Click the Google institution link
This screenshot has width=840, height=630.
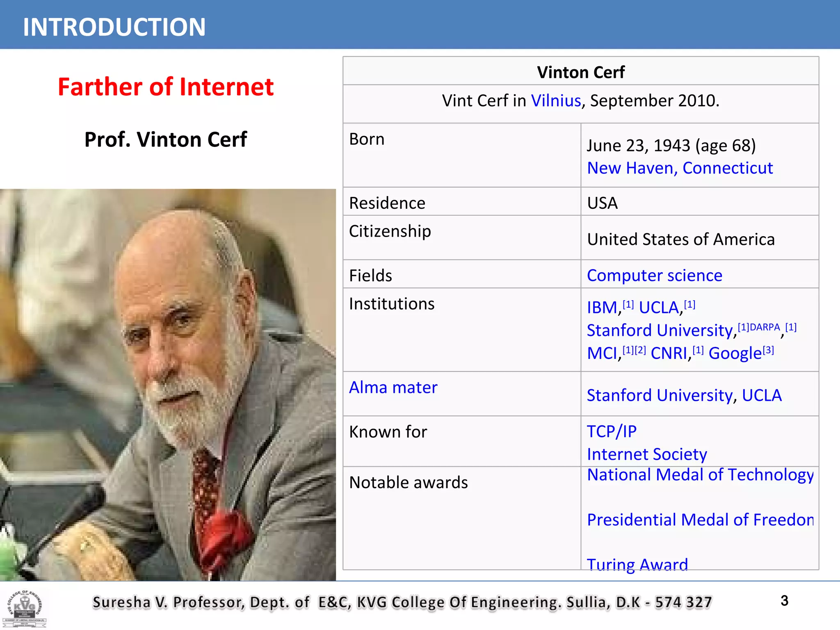tap(735, 354)
